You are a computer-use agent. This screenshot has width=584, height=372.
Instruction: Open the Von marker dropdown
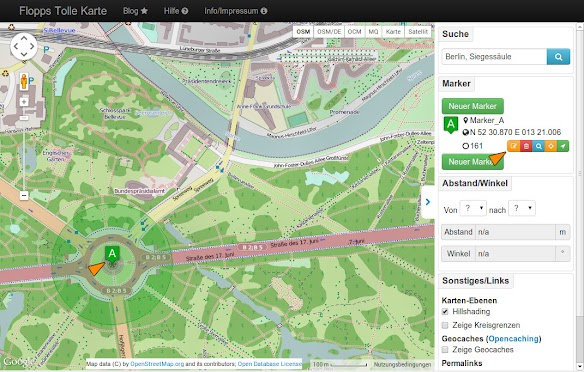pyautogui.click(x=473, y=208)
